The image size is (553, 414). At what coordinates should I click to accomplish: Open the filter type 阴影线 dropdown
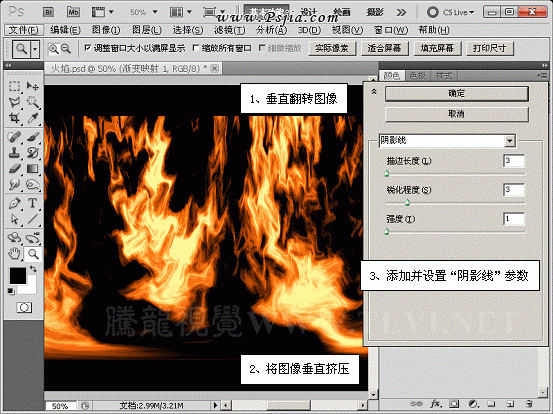point(509,141)
